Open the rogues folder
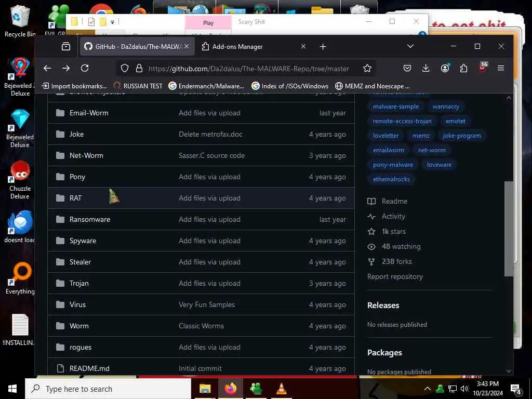Image resolution: width=532 pixels, height=399 pixels. click(x=81, y=348)
